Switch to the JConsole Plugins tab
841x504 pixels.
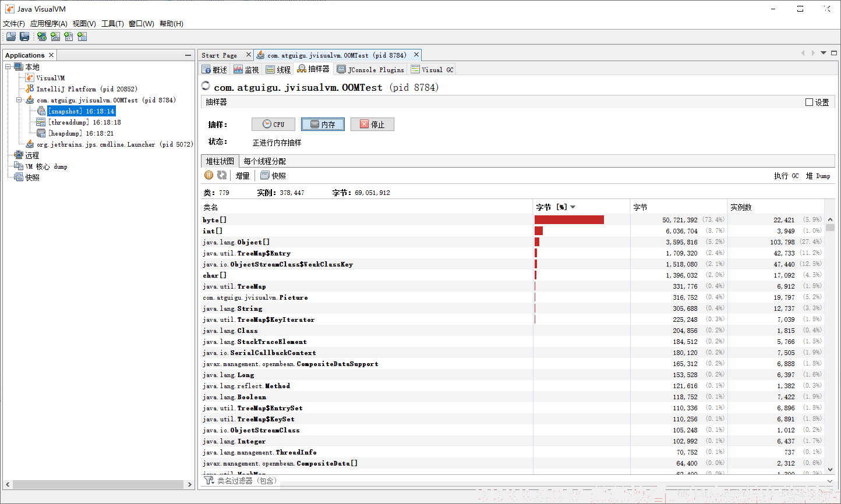pos(371,69)
